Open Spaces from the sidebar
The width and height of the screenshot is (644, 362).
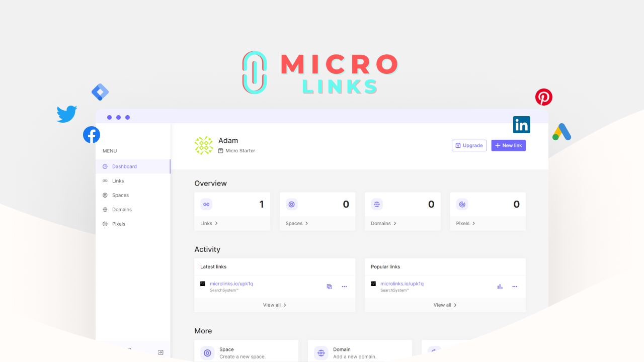(120, 195)
